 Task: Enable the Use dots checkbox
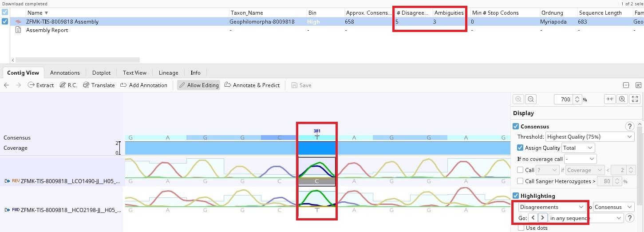click(521, 228)
